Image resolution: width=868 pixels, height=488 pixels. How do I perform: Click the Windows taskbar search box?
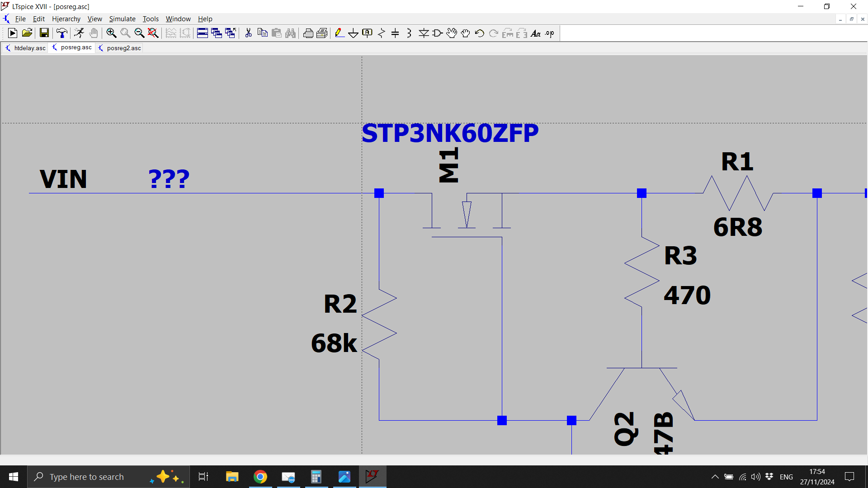click(108, 477)
